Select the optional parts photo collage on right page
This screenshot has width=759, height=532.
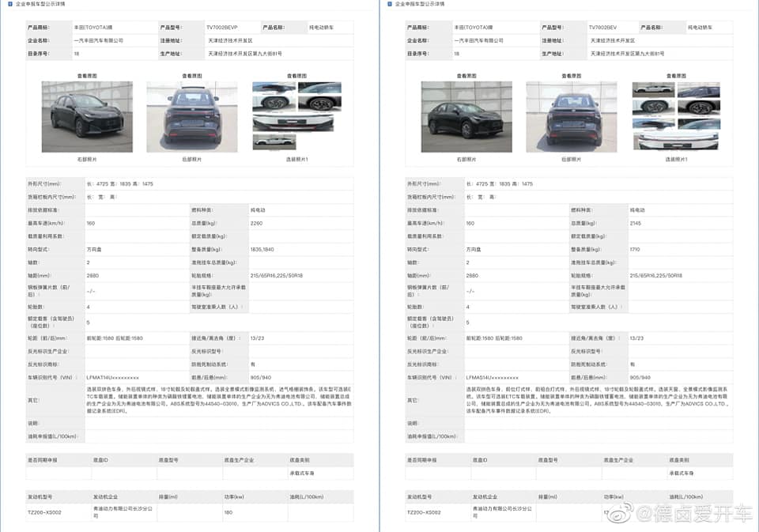click(676, 116)
